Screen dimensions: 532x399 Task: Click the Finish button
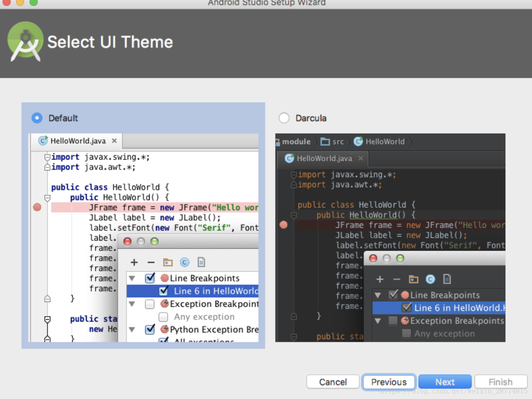click(501, 382)
